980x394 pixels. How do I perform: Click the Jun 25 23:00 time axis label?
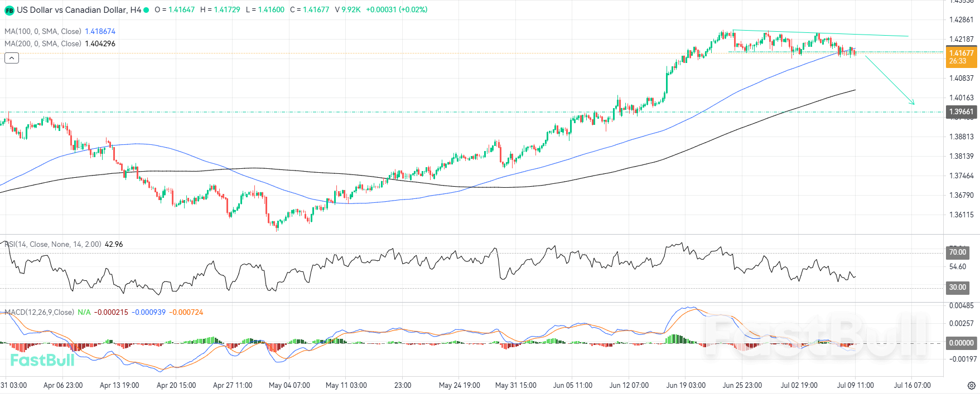[742, 385]
